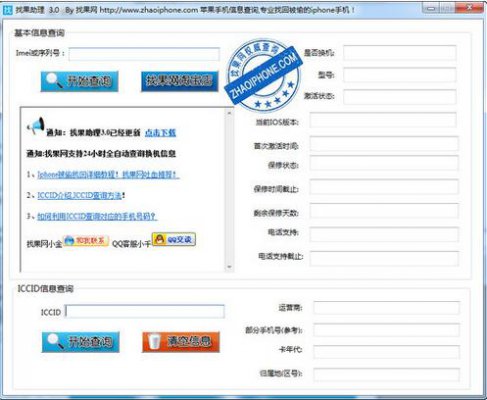Minimize the 找果助理 window
The width and height of the screenshot is (487, 400).
tap(431, 8)
